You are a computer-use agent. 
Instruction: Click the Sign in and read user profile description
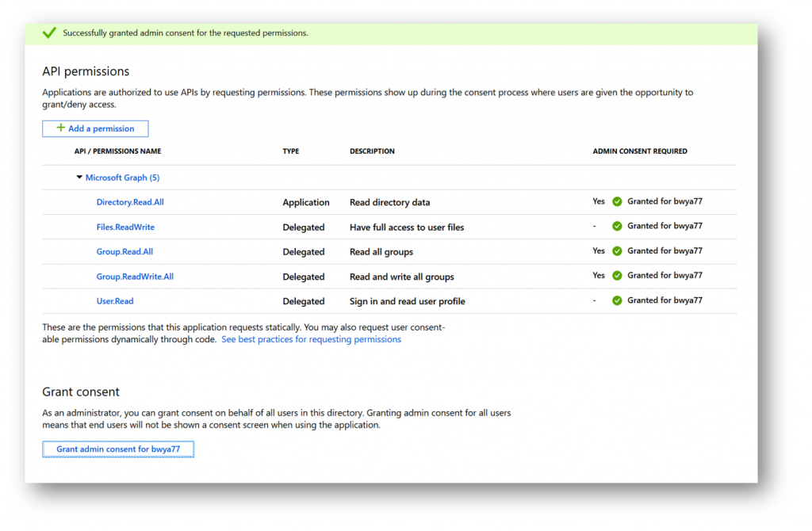point(408,301)
